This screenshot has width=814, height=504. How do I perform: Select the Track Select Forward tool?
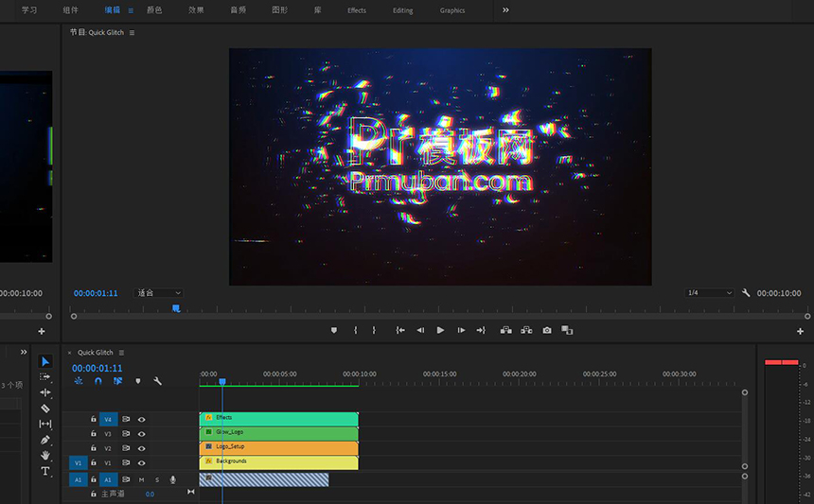pos(45,377)
